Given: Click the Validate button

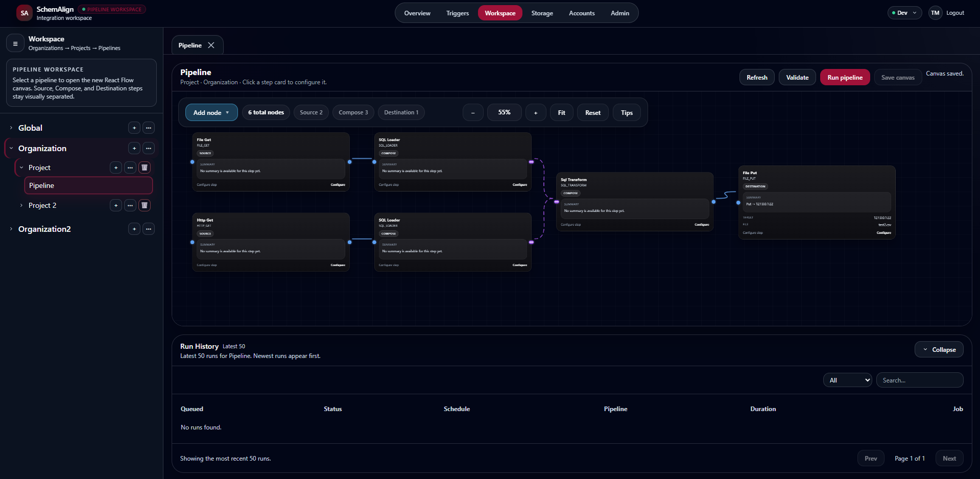Looking at the screenshot, I should (x=797, y=78).
